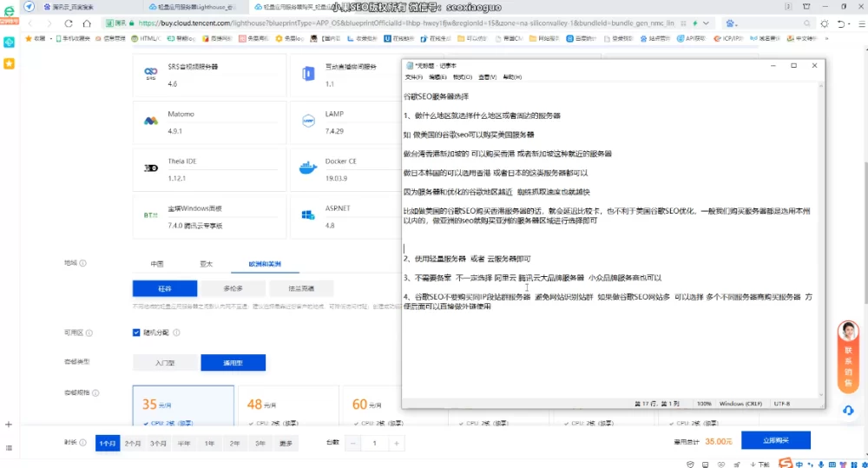
Task: Click the info icon beside 套餐规格 label
Action: [95, 392]
